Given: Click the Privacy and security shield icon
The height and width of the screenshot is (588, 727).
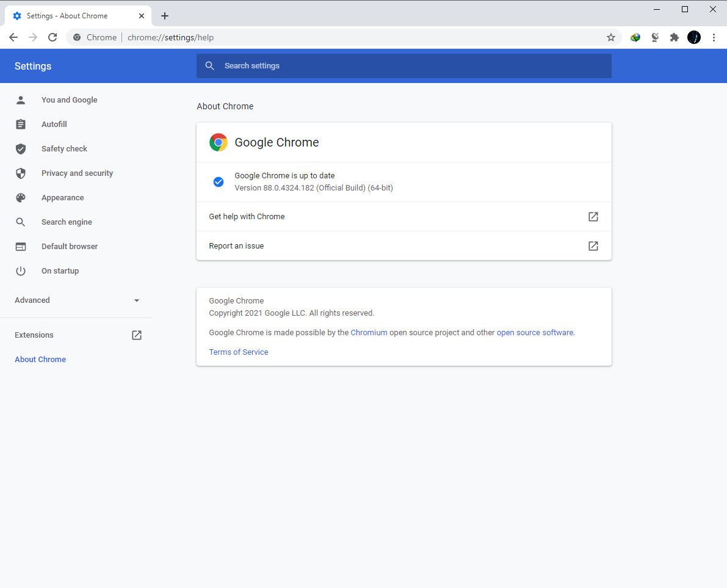Looking at the screenshot, I should 21,173.
